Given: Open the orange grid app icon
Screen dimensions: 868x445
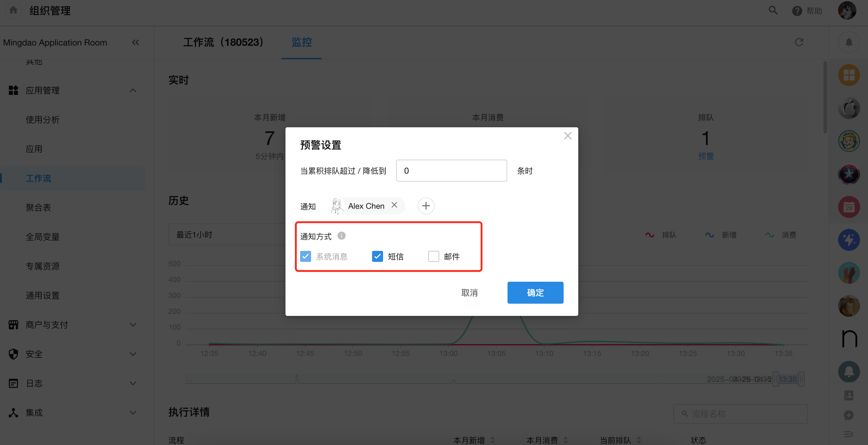Looking at the screenshot, I should click(849, 75).
